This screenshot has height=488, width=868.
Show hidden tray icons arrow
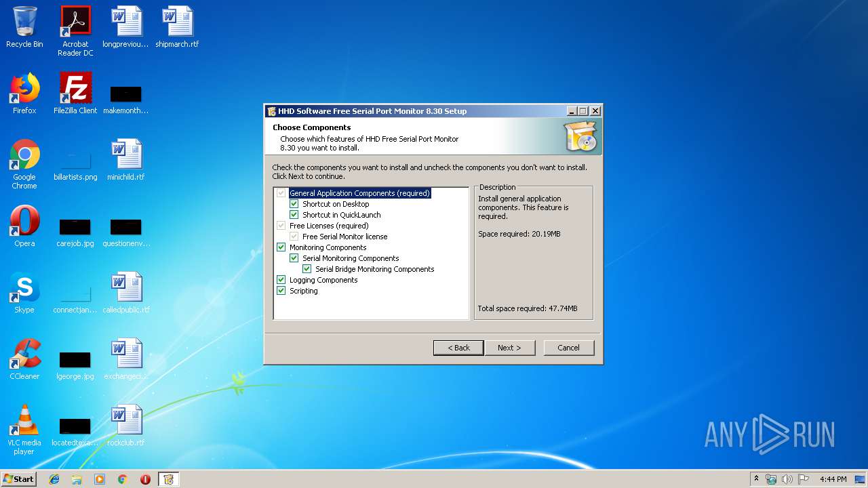coord(757,479)
